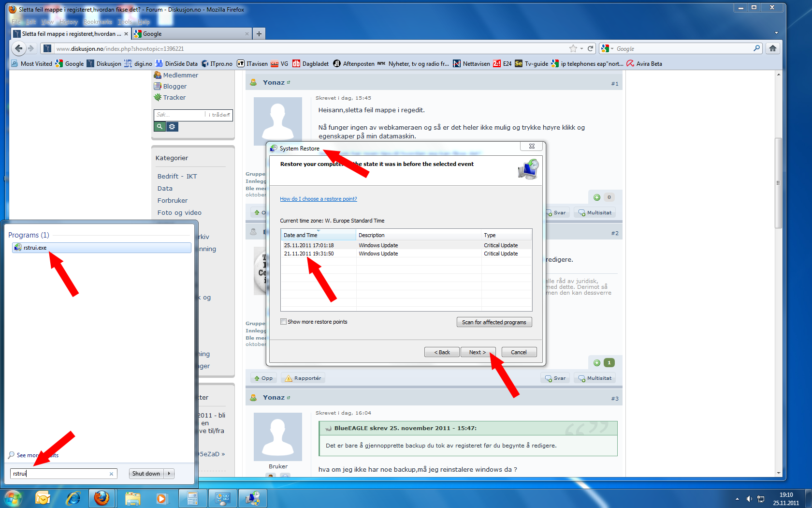Click Back in System Restore
Image resolution: width=812 pixels, height=508 pixels.
pyautogui.click(x=442, y=352)
